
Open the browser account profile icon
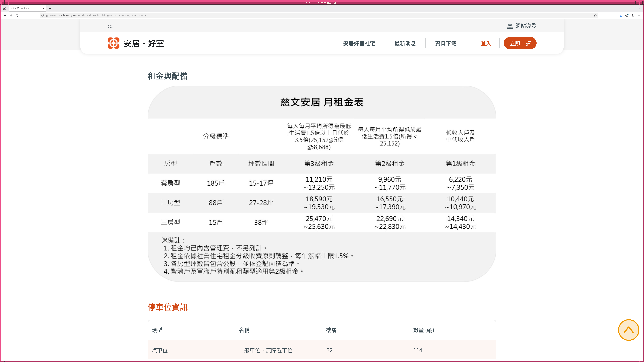627,15
